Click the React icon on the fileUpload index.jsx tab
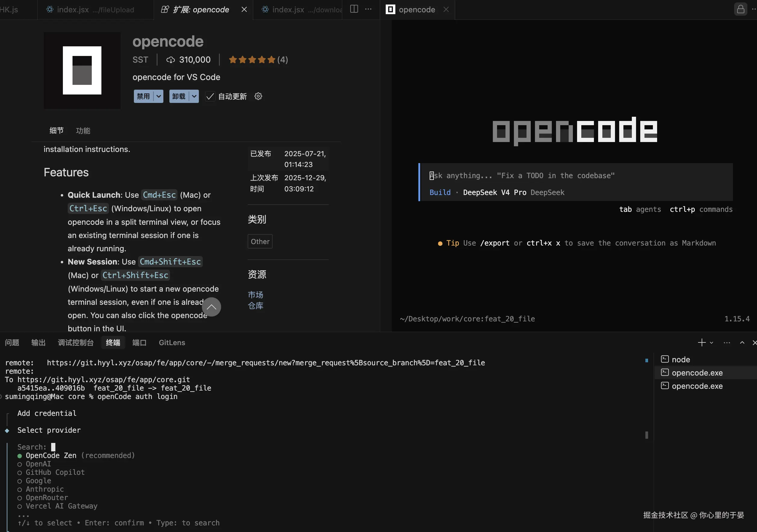 pyautogui.click(x=50, y=9)
